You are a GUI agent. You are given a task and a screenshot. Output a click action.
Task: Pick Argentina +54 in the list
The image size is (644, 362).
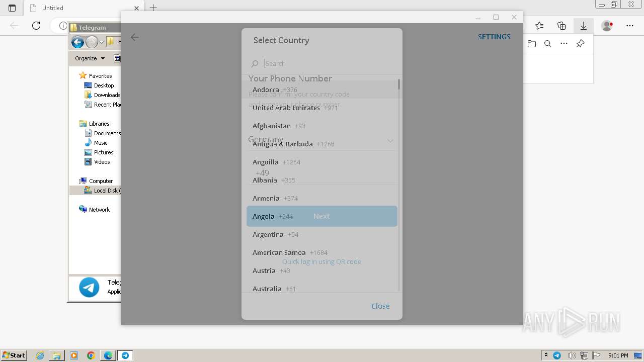tap(322, 234)
